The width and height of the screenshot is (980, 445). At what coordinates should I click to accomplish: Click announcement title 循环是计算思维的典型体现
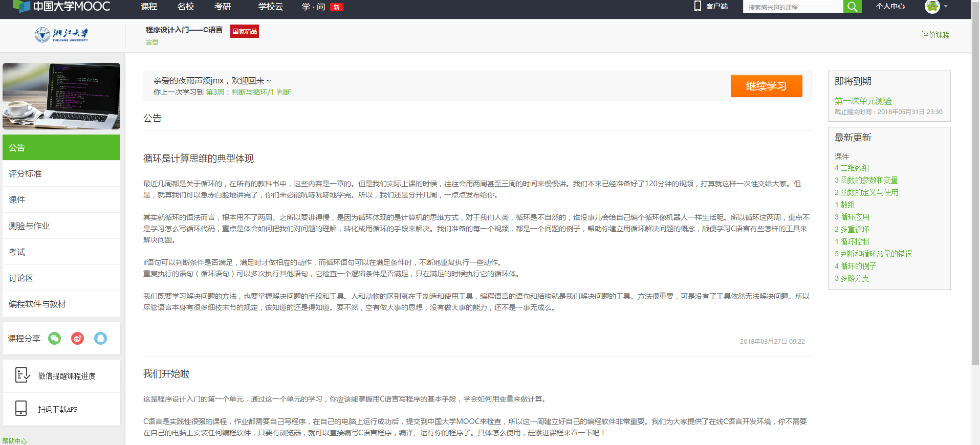pyautogui.click(x=199, y=159)
